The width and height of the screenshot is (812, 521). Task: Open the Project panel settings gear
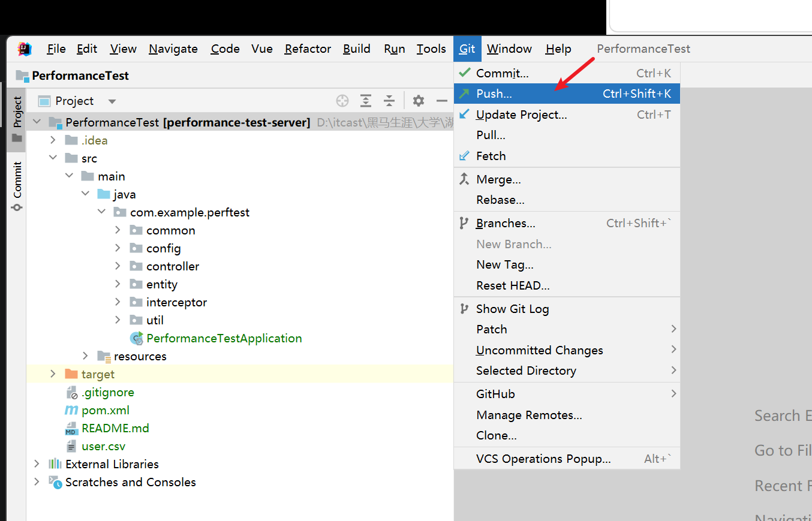419,101
